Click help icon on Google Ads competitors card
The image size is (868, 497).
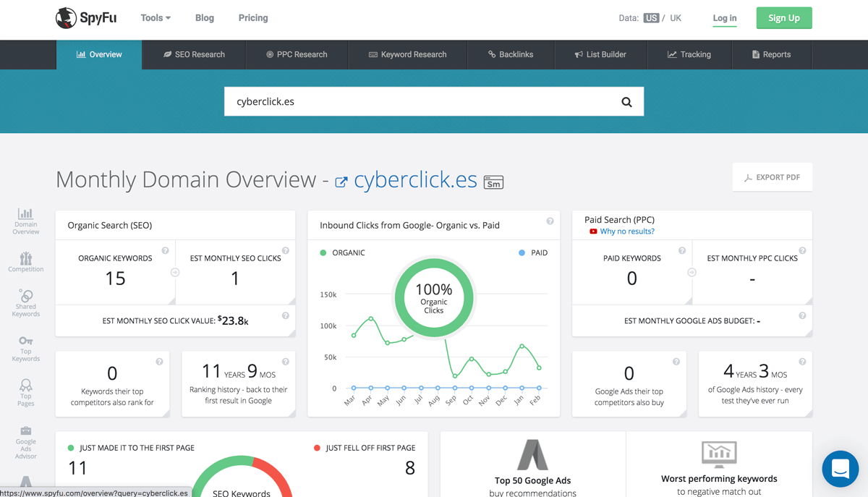(676, 362)
